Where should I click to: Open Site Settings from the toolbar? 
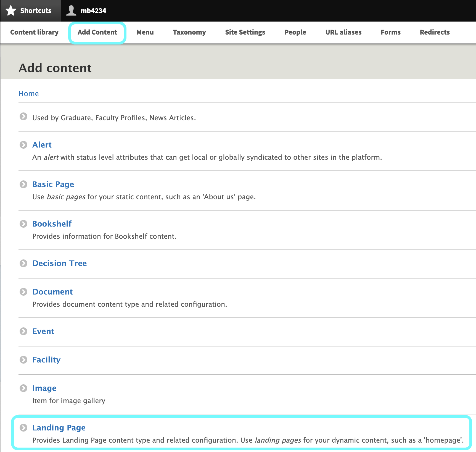click(x=245, y=32)
